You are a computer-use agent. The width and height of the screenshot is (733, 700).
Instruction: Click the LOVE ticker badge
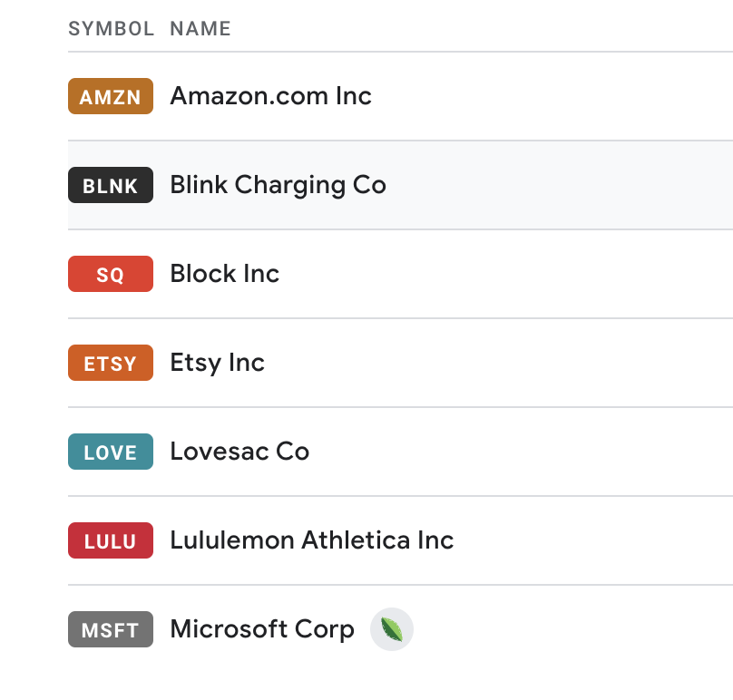point(111,452)
